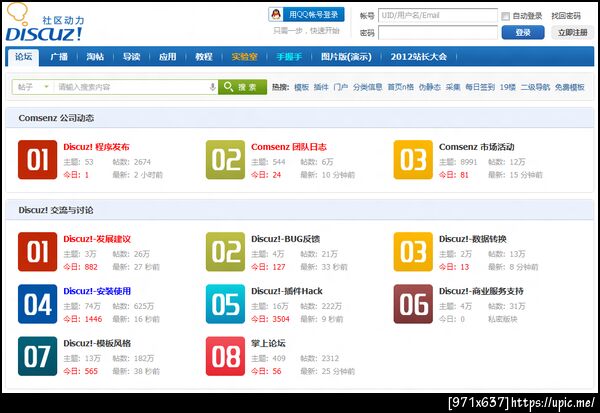The width and height of the screenshot is (600, 413).
Task: Open the 01 Discuz!-发展建议 forum icon
Action: (x=38, y=252)
